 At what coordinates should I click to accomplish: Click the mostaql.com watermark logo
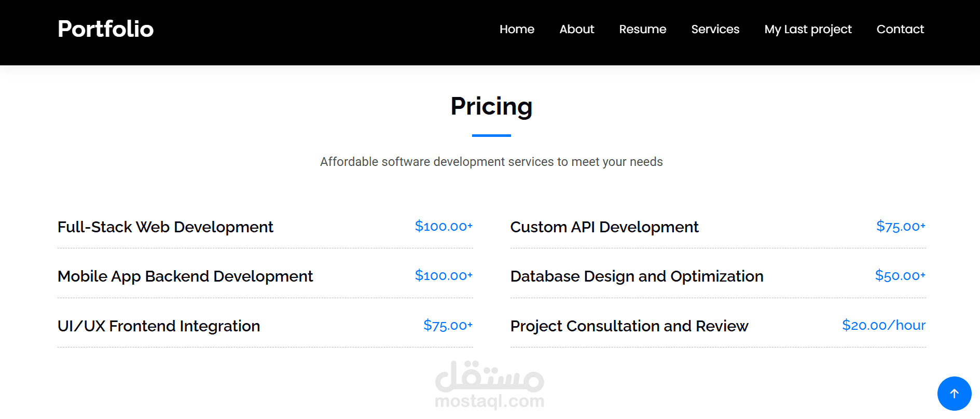(490, 385)
